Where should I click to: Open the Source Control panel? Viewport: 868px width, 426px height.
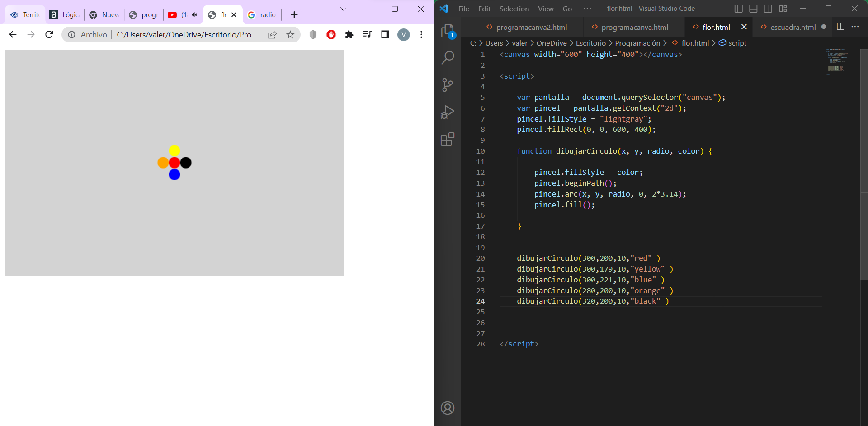click(x=448, y=85)
